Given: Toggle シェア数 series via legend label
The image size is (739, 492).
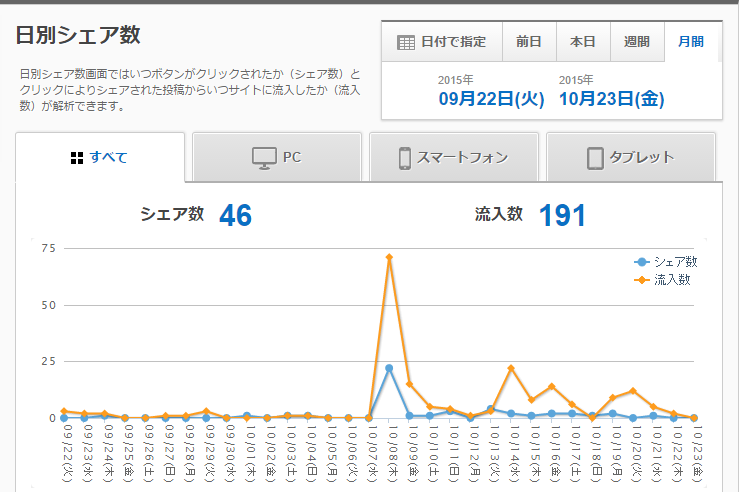Looking at the screenshot, I should pyautogui.click(x=675, y=261).
